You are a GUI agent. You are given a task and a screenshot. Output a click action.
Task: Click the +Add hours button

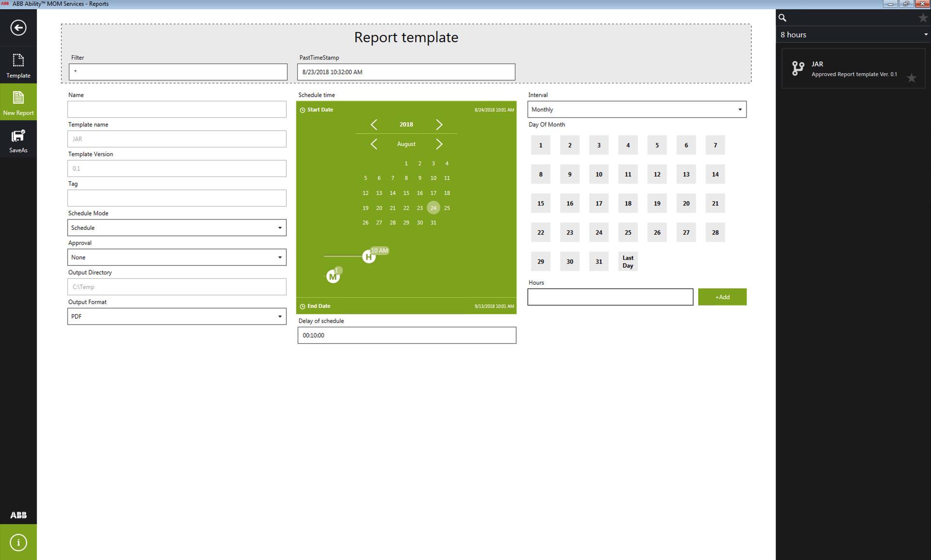722,297
